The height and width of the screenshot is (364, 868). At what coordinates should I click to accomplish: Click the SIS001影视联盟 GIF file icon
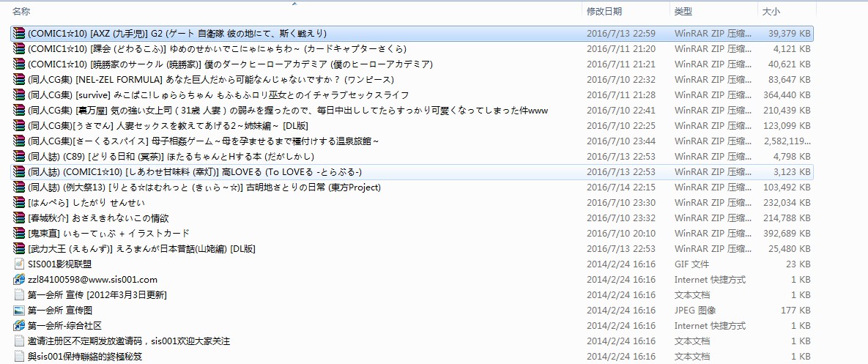(x=19, y=264)
